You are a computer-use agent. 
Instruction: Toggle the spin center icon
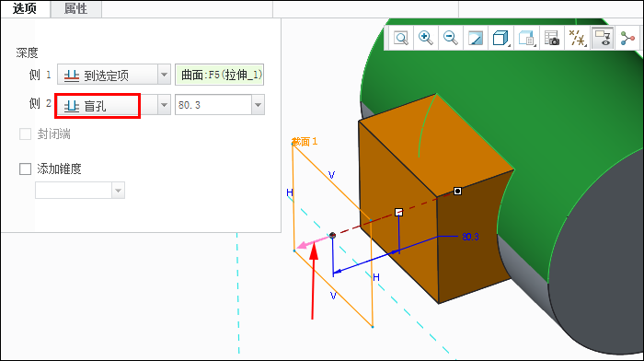[x=627, y=39]
